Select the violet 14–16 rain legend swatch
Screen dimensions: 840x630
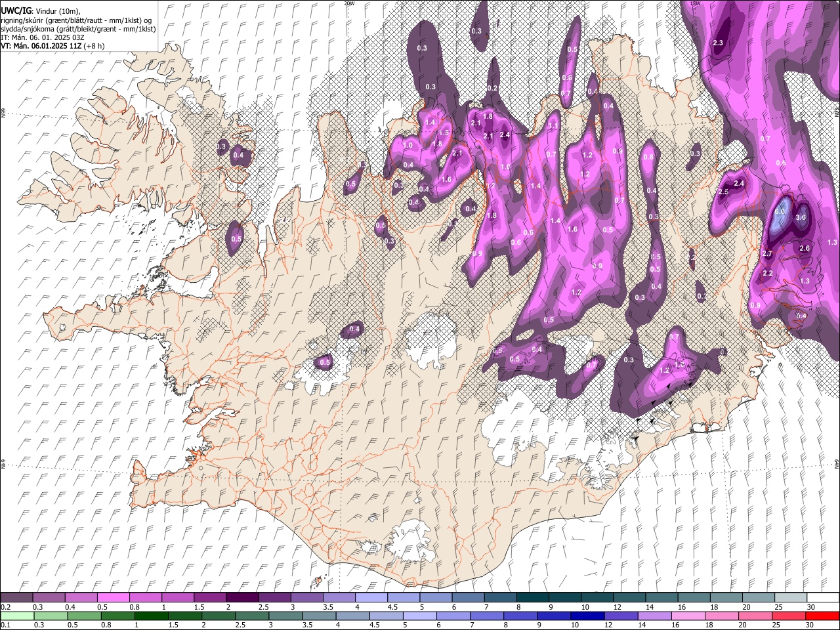click(x=655, y=616)
